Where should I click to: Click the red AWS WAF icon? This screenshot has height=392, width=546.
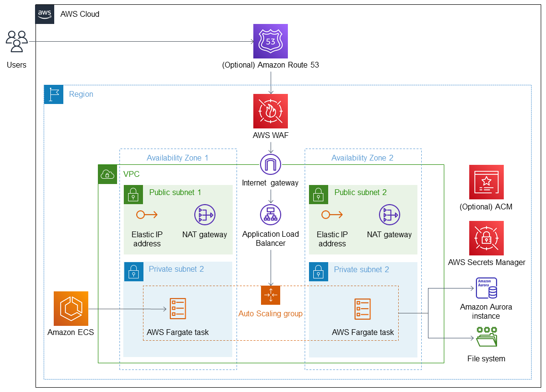(271, 111)
